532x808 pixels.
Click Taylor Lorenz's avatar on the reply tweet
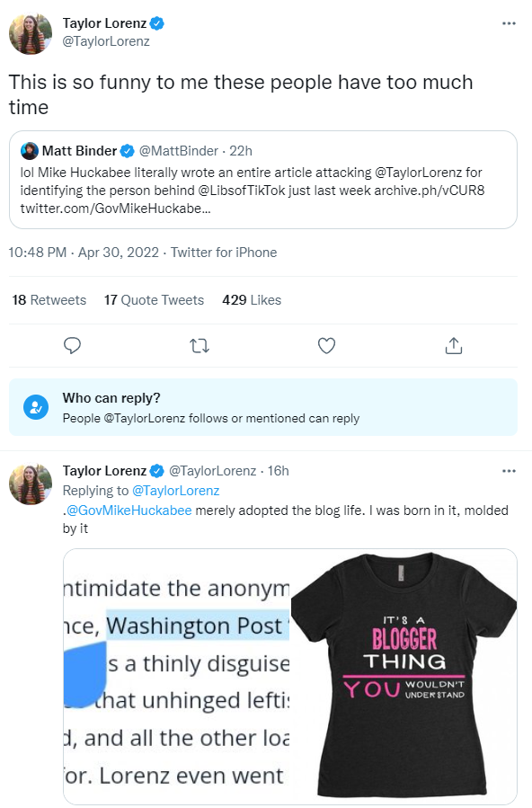(x=31, y=484)
